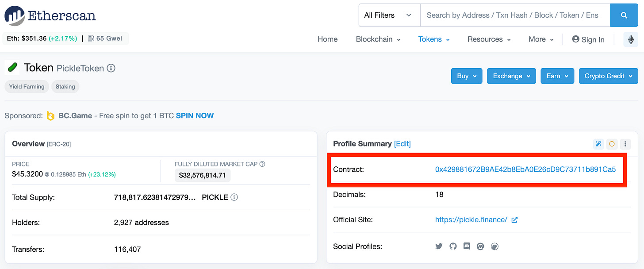This screenshot has width=644, height=269.
Task: Click the market cap help question icon
Action: pos(262,164)
